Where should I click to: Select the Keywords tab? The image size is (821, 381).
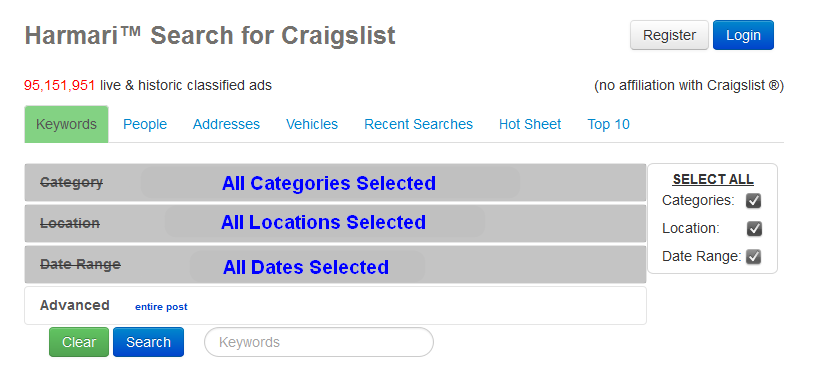click(x=66, y=125)
